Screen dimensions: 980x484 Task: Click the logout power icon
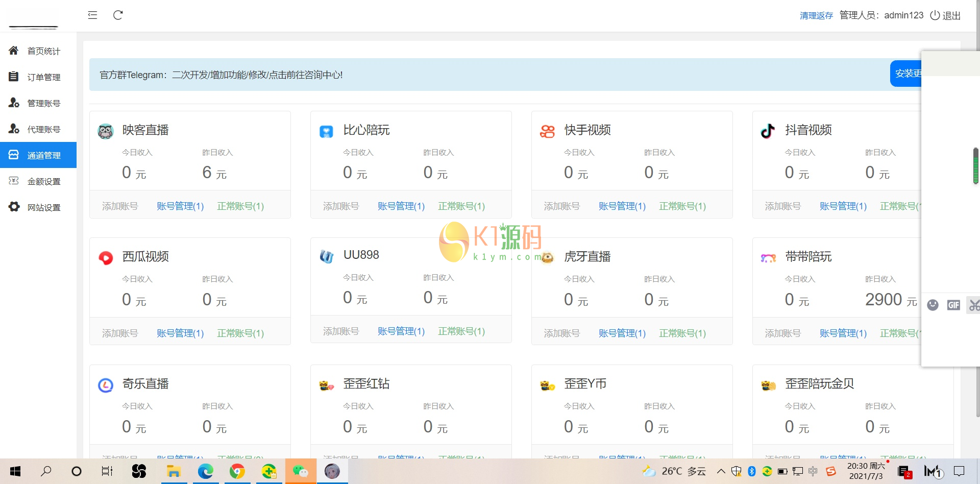(x=934, y=15)
